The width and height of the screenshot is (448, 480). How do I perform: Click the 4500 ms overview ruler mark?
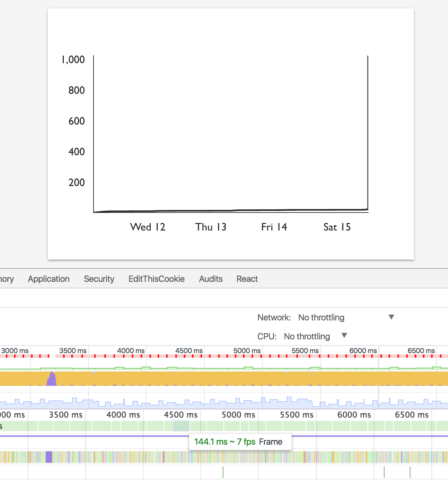[x=189, y=351]
